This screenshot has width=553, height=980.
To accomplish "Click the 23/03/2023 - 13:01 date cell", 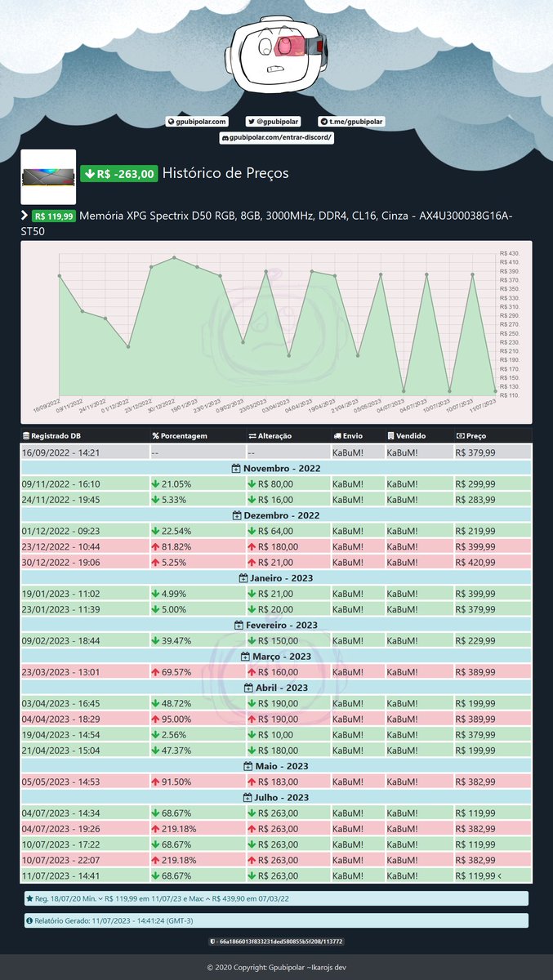I will [x=85, y=672].
